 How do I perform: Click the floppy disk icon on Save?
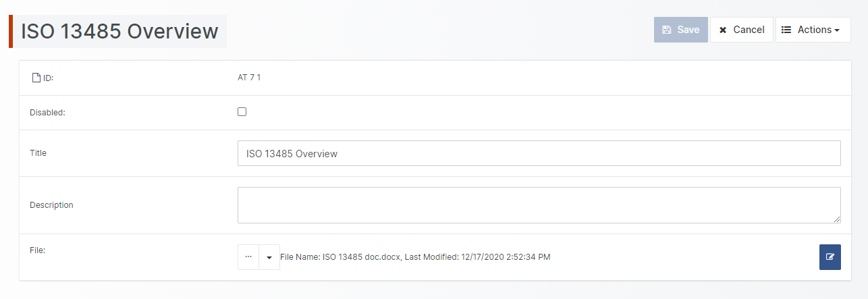pyautogui.click(x=667, y=30)
